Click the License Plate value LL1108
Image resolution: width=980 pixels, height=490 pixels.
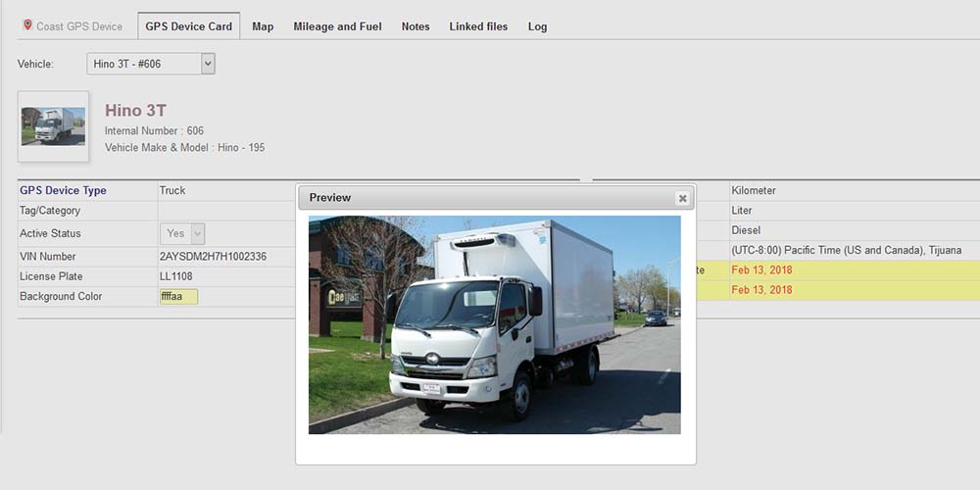(176, 276)
